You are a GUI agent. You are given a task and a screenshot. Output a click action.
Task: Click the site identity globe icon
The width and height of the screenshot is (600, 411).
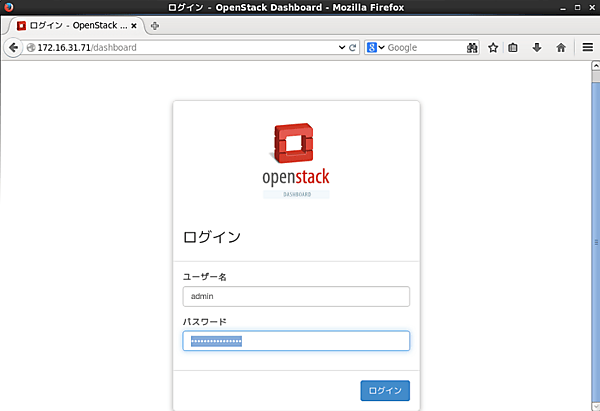click(31, 47)
